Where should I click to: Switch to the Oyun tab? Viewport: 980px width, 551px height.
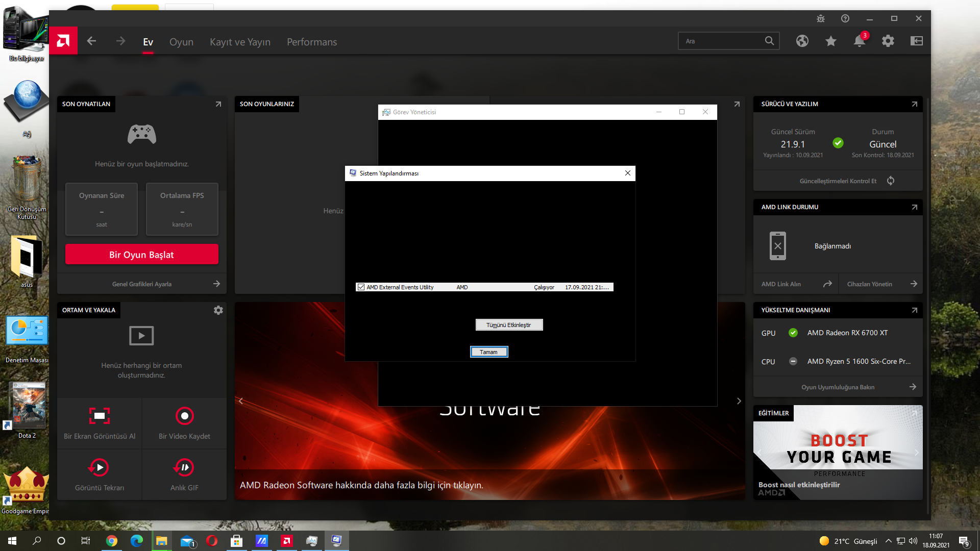[181, 42]
